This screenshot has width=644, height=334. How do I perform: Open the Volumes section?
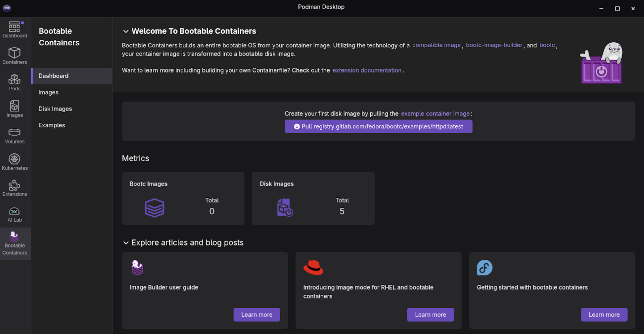[x=14, y=136]
